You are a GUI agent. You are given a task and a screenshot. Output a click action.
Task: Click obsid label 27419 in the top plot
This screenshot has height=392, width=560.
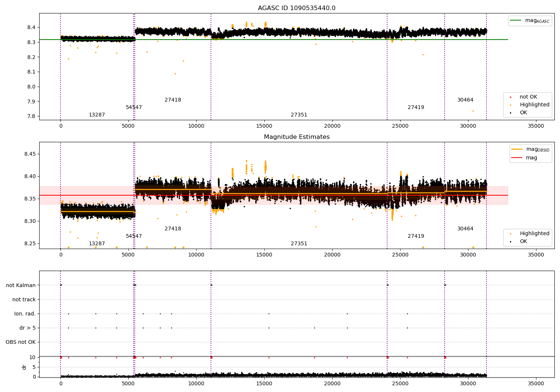(416, 108)
